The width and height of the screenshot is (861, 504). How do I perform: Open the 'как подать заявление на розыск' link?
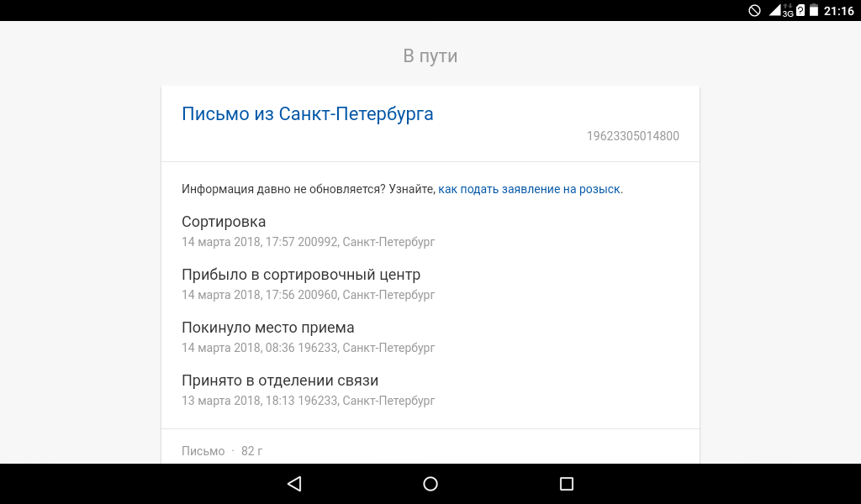tap(530, 189)
